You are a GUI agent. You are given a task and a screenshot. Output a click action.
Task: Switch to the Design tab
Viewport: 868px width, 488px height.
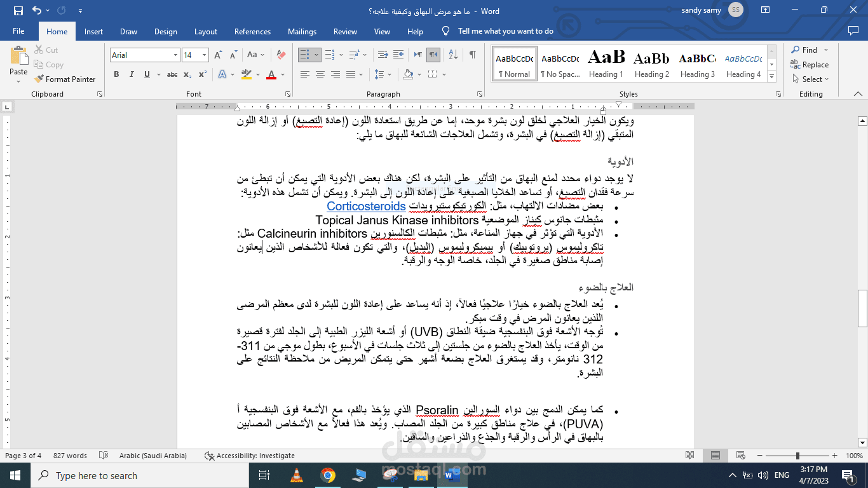point(165,31)
